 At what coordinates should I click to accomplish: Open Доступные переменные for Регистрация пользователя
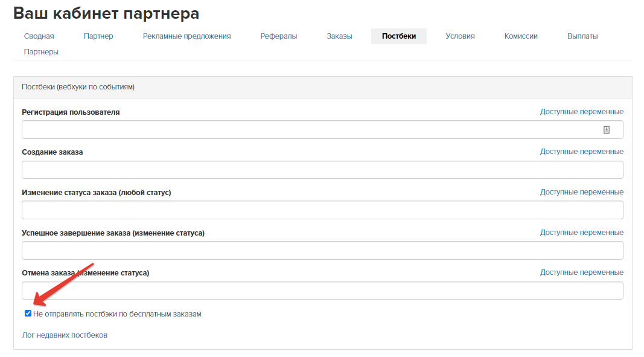[582, 112]
